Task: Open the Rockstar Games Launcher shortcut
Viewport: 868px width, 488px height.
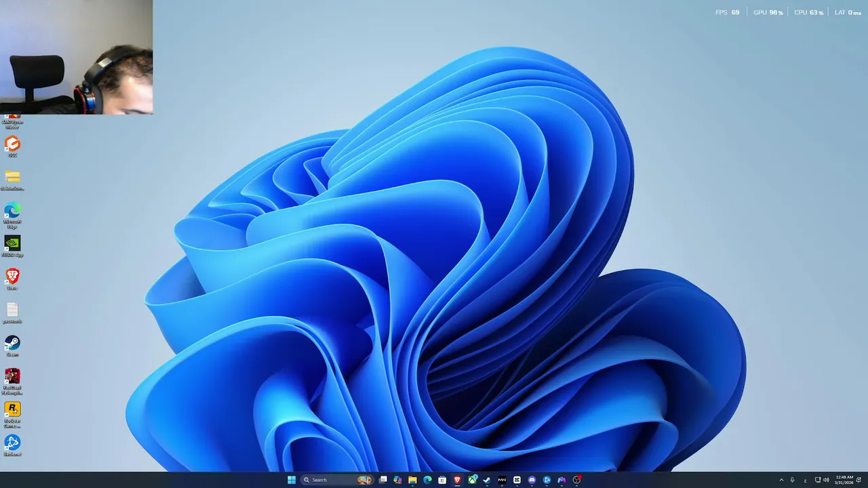Action: (12, 415)
